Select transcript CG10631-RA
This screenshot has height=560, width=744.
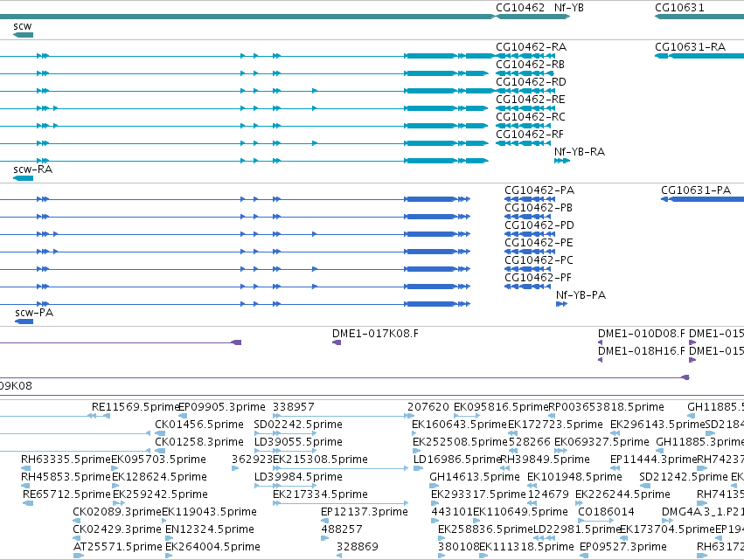tap(690, 47)
